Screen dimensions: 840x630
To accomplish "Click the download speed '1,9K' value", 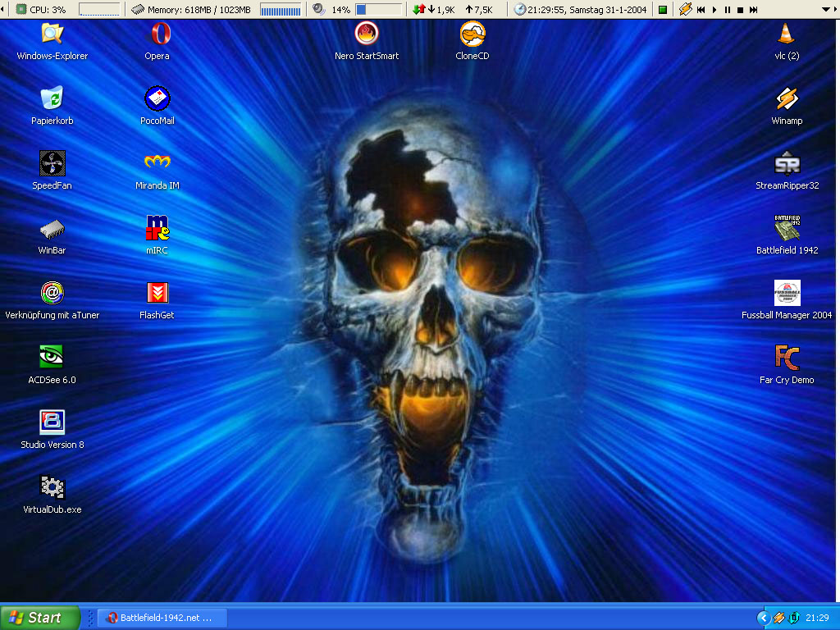I will pyautogui.click(x=445, y=10).
